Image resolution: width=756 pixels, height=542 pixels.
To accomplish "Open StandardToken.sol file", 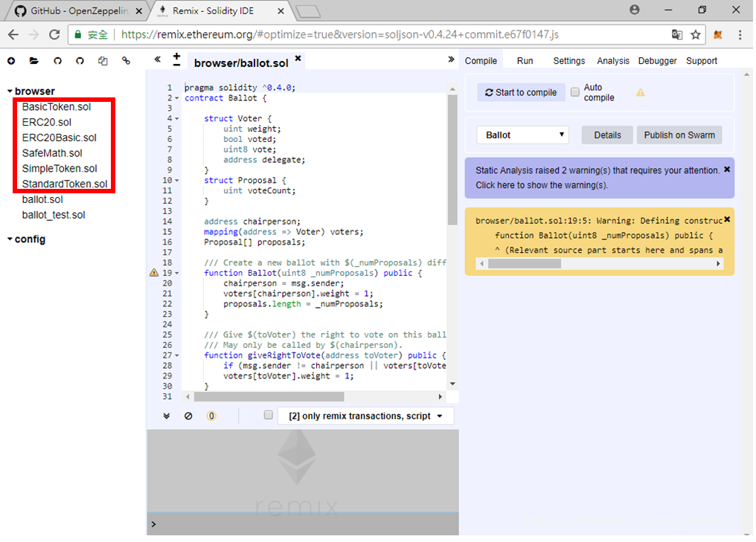I will click(65, 184).
